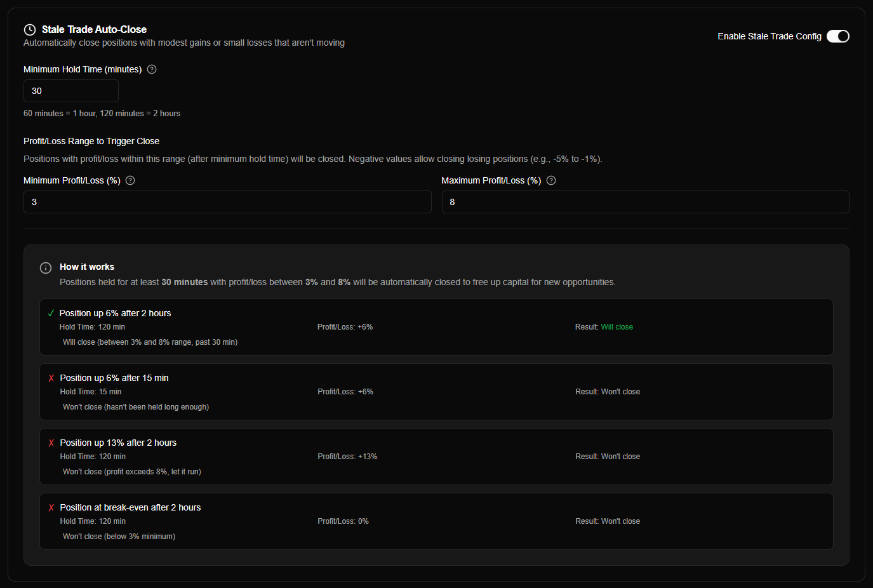Viewport: 873px width, 588px height.
Task: Click the info icon beside How it works
Action: [x=45, y=267]
